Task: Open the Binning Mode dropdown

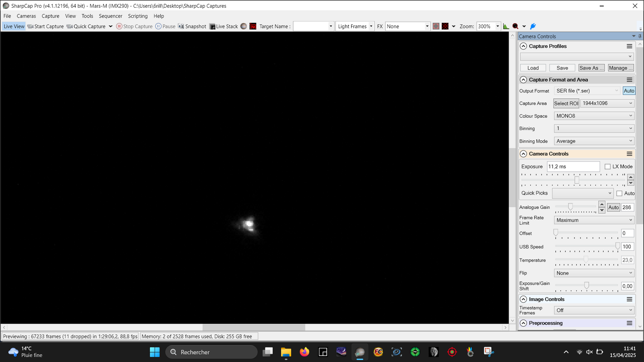Action: pyautogui.click(x=594, y=141)
